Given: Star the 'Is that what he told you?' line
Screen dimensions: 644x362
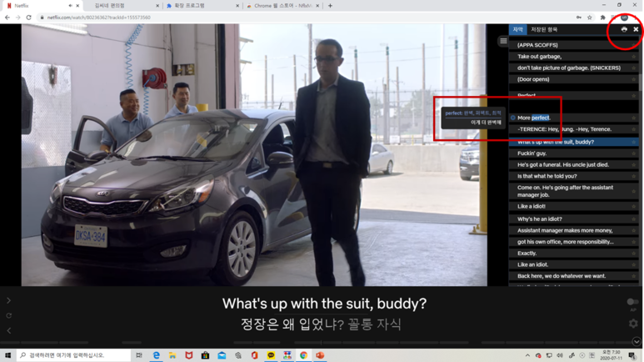Looking at the screenshot, I should (634, 176).
